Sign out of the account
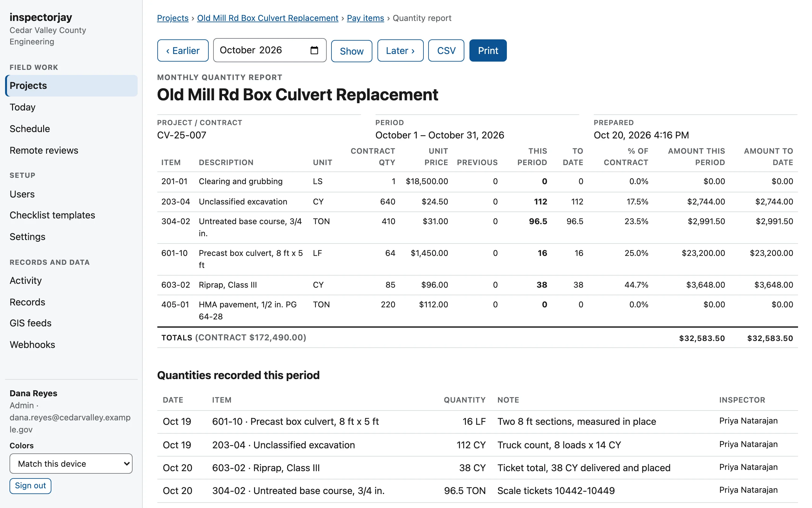 point(30,486)
